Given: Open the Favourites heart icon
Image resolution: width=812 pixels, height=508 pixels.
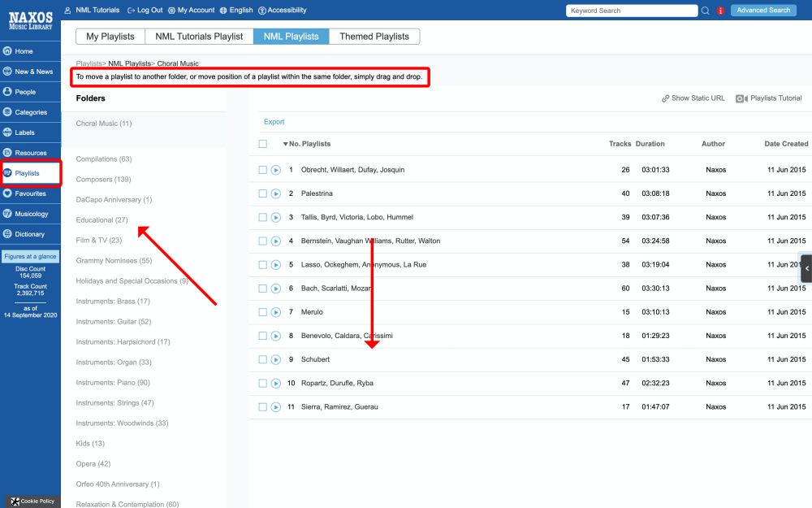Looking at the screenshot, I should click(7, 193).
